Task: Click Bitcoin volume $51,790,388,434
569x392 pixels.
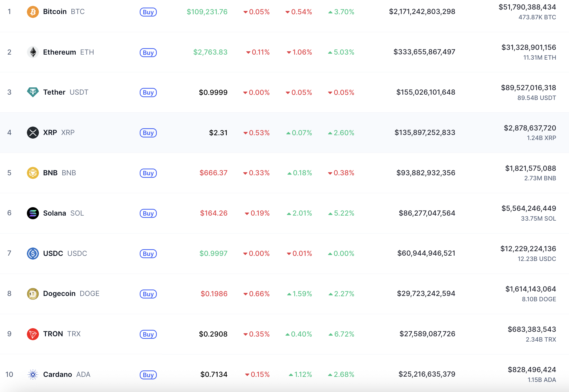Action: click(527, 7)
